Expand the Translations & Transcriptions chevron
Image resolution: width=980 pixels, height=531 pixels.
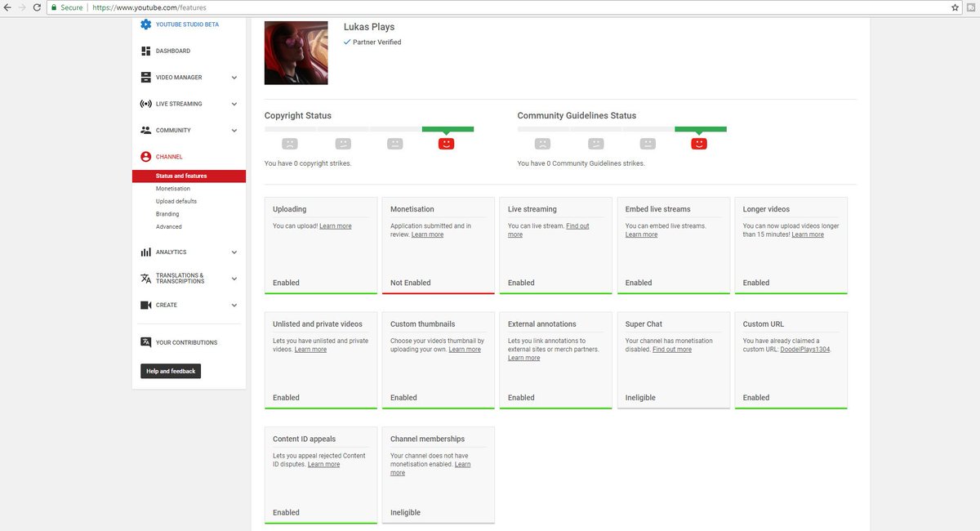pos(234,279)
